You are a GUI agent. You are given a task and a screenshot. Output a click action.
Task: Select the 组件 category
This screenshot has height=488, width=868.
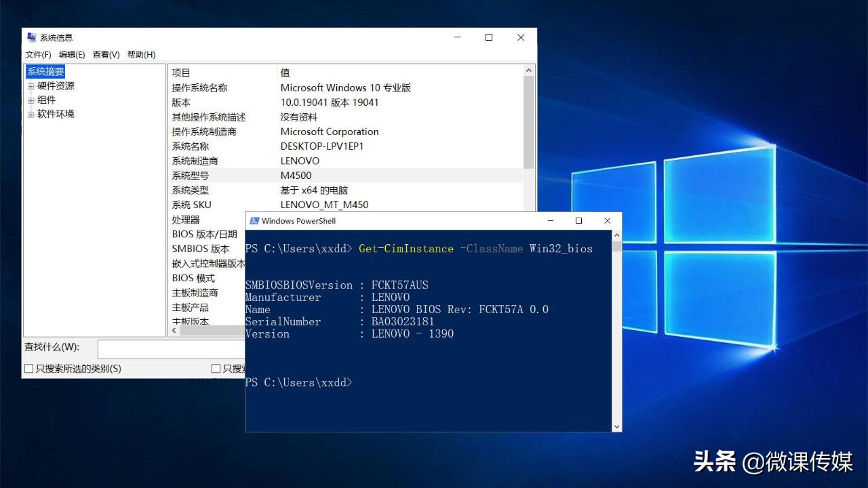(46, 100)
